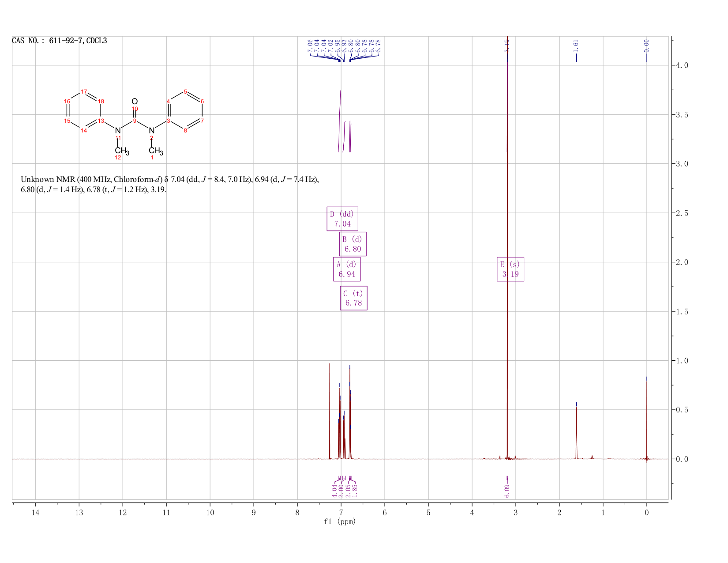Select the 'D (dd) 7.04' multiplet box

point(342,219)
